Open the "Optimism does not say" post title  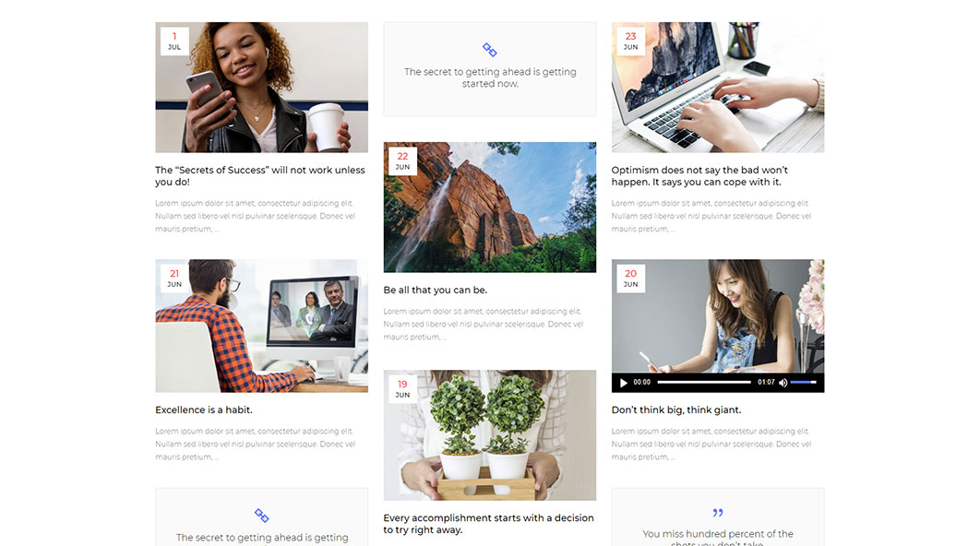click(699, 176)
